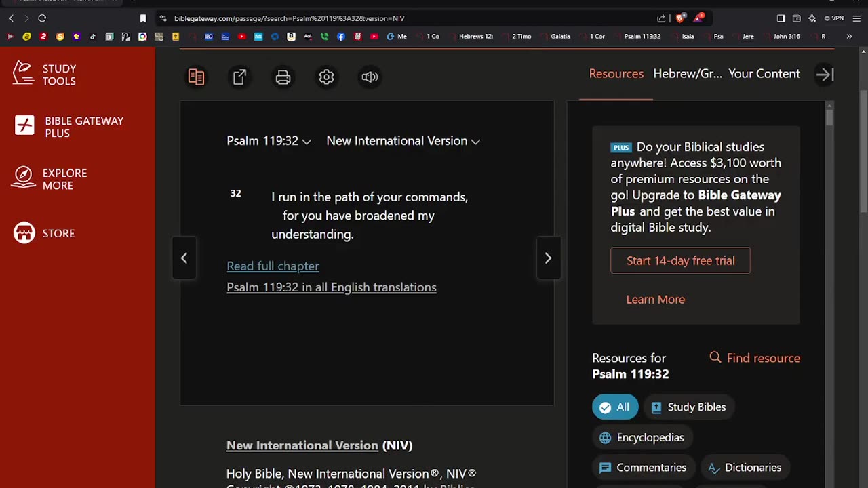Open Study Tools in sidebar

pos(45,75)
